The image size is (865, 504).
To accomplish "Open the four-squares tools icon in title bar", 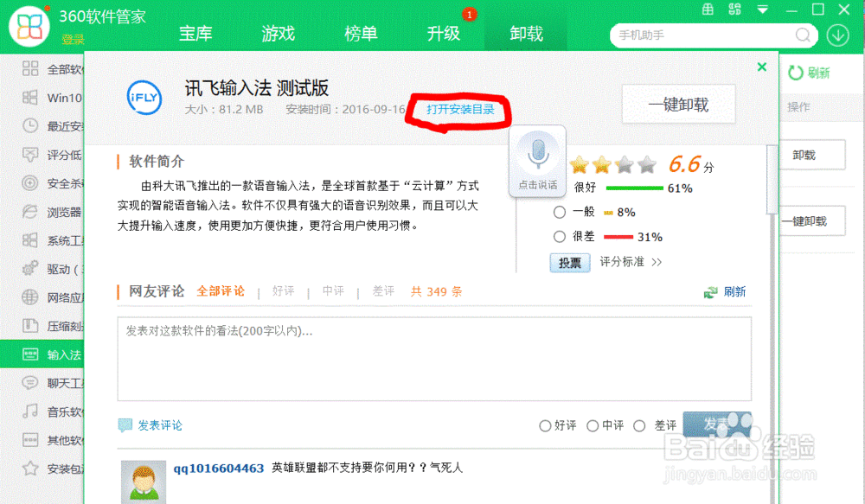I will (734, 10).
